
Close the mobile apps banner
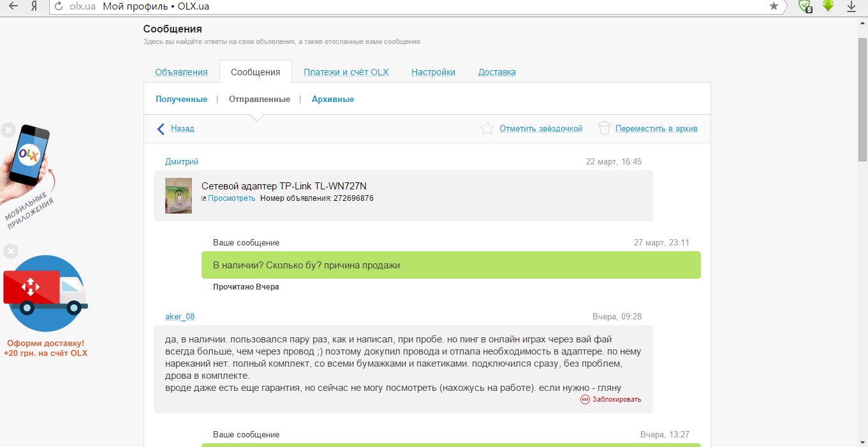[x=8, y=130]
